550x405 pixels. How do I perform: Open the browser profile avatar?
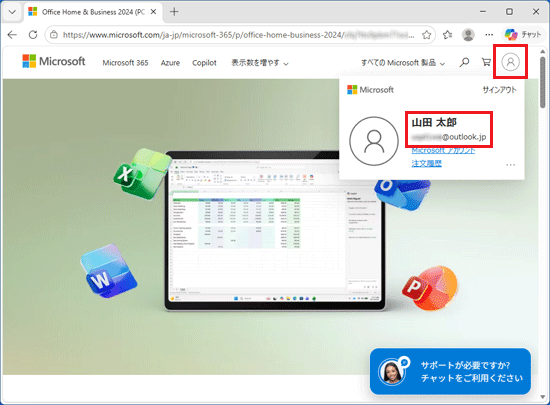468,35
